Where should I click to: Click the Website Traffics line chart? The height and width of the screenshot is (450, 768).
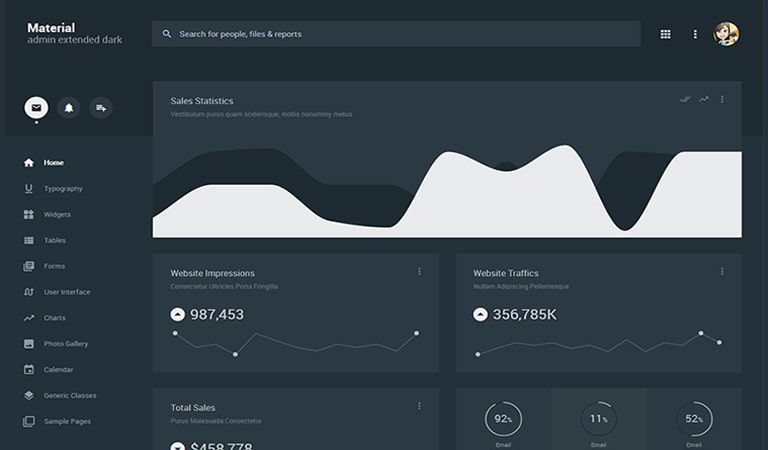[599, 343]
